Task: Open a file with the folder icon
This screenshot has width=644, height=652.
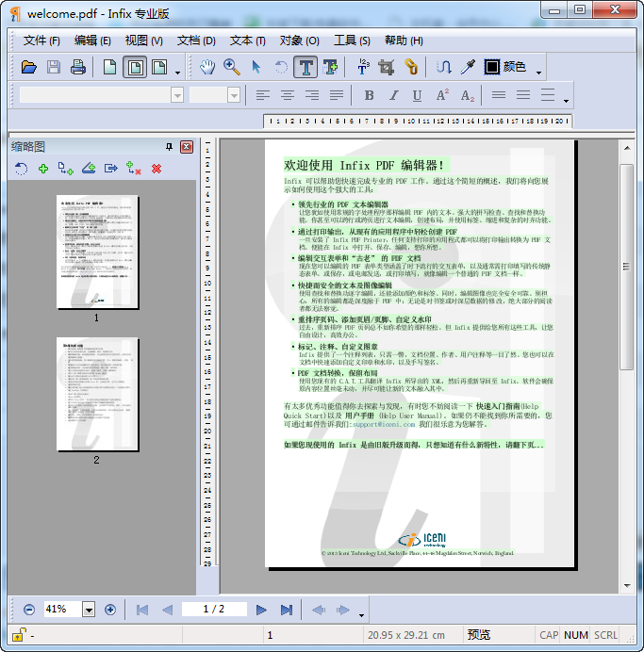Action: pos(28,67)
